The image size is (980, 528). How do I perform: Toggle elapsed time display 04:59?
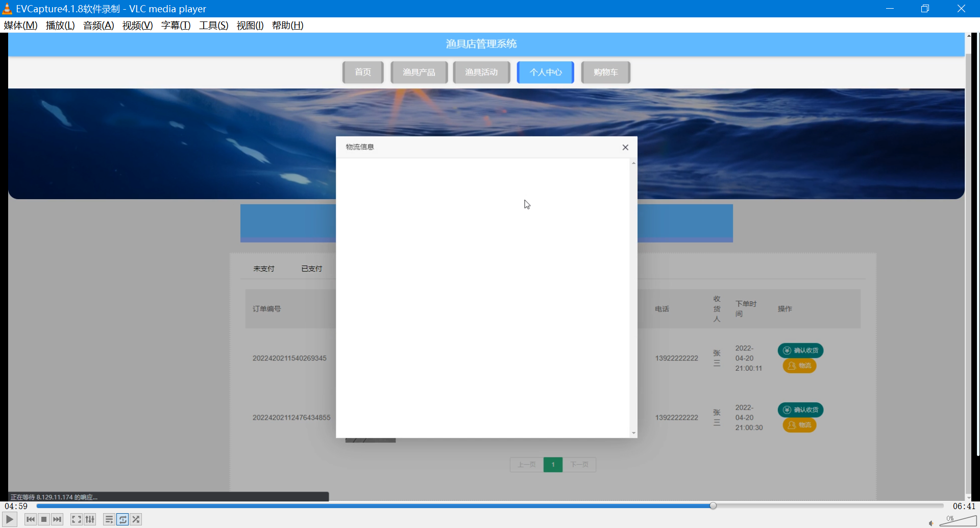(16, 506)
